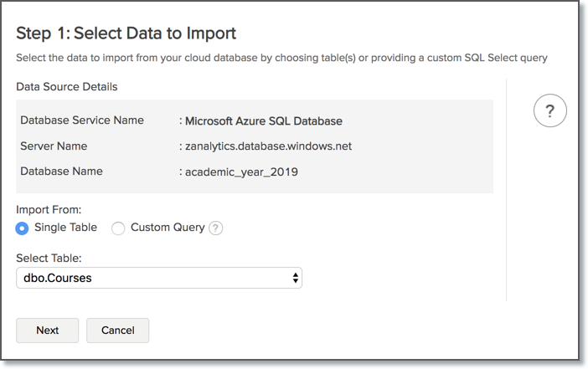Click the large help question mark icon
This screenshot has width=588, height=369.
click(x=549, y=110)
